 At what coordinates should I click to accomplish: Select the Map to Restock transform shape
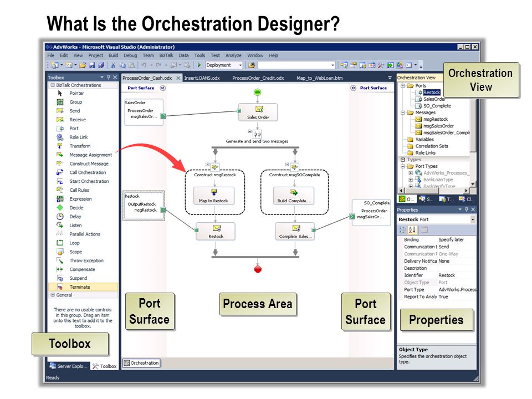214,196
